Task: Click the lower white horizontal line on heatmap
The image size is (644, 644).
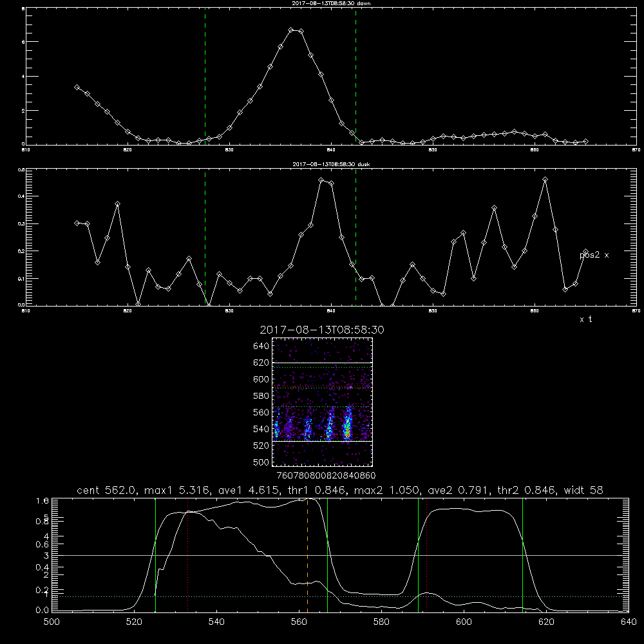Action: pyautogui.click(x=323, y=442)
